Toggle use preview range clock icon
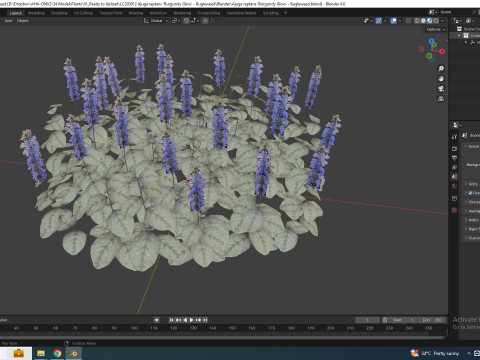Viewport: 480px width, 360px height. click(385, 320)
